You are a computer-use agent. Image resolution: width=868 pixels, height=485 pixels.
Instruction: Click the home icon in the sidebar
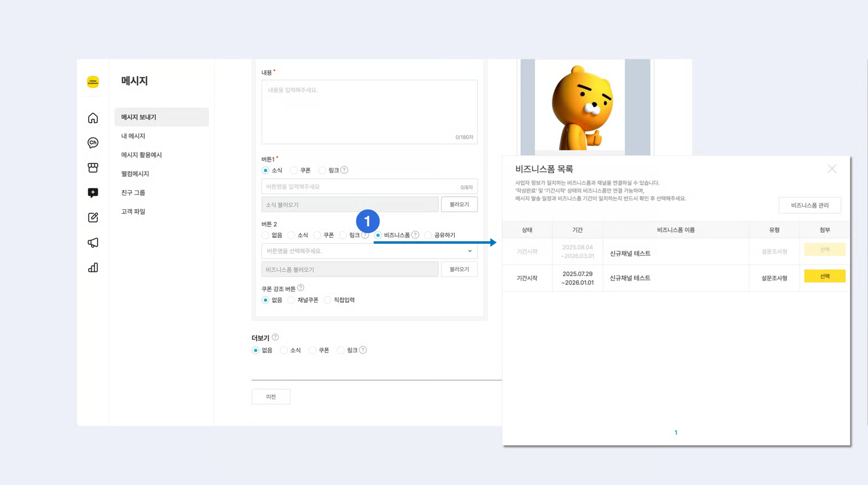tap(93, 118)
